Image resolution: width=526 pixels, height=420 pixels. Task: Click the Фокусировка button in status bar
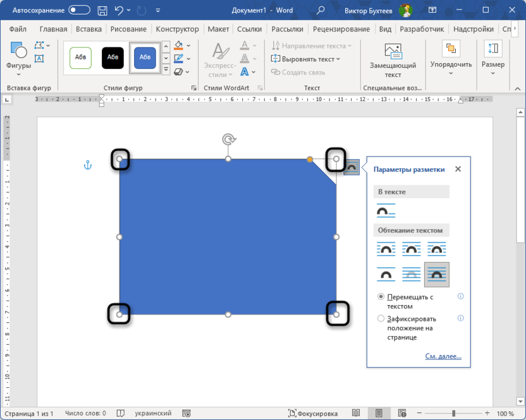pos(312,413)
